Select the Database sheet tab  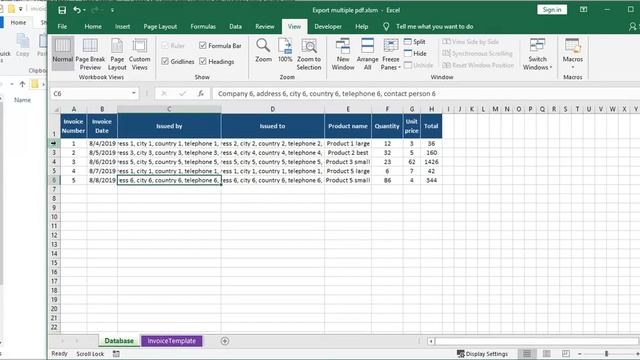click(x=119, y=341)
